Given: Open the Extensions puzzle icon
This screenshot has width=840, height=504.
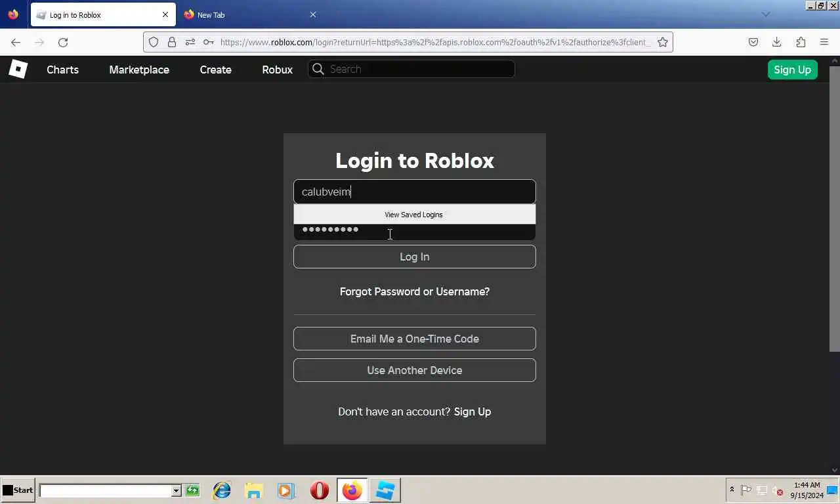Looking at the screenshot, I should point(801,42).
